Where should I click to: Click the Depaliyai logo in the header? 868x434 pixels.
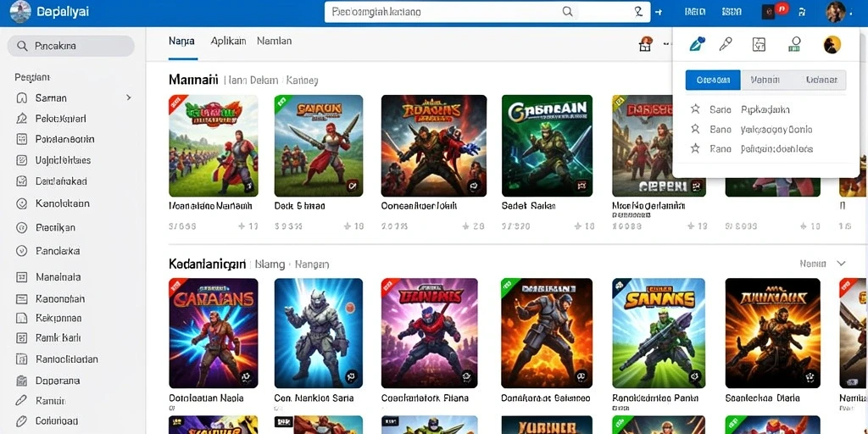point(49,12)
